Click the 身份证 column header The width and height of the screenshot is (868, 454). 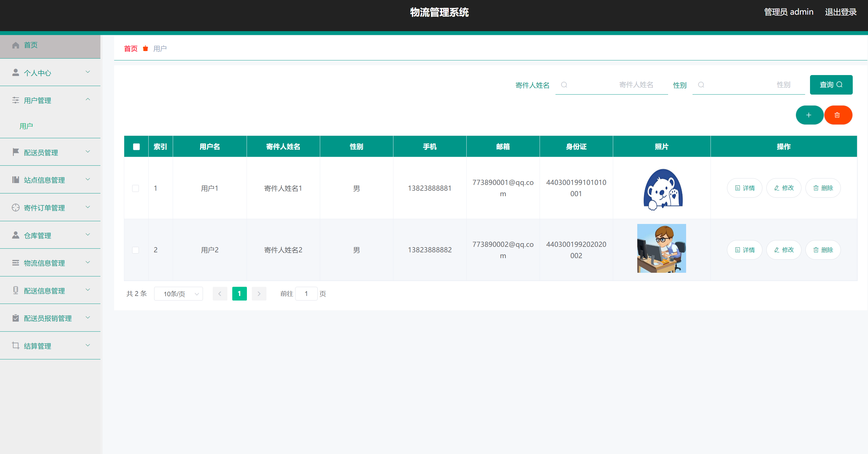pos(576,146)
